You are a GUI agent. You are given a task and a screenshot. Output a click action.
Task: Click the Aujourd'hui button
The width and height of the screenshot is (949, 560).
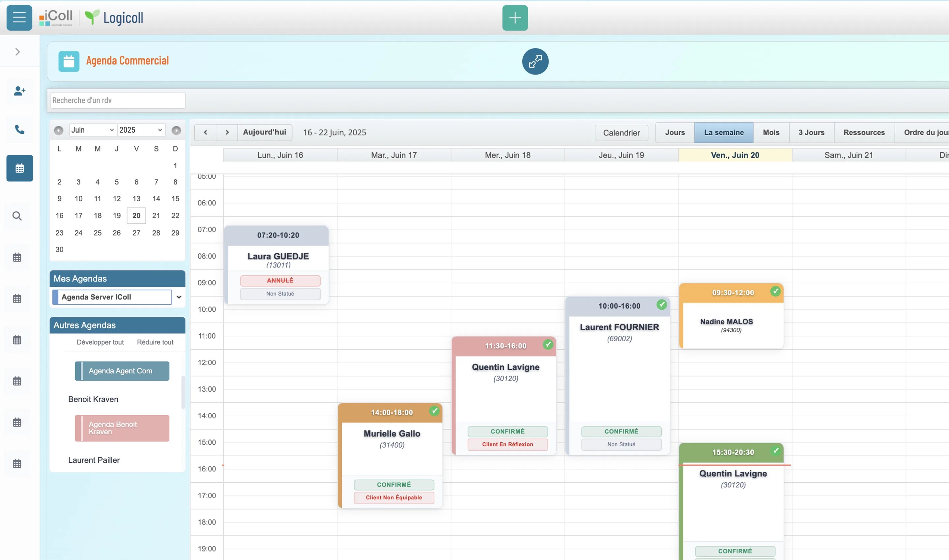tap(264, 132)
